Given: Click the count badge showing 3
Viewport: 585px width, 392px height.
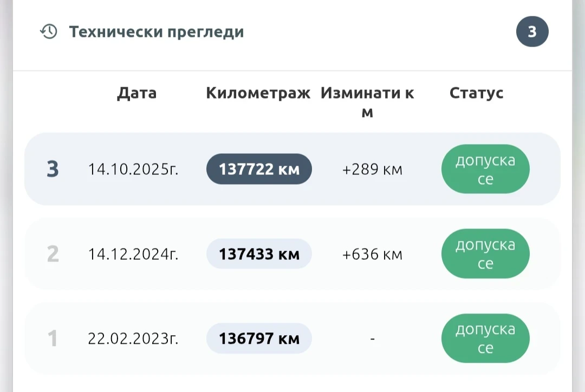Looking at the screenshot, I should pos(532,32).
